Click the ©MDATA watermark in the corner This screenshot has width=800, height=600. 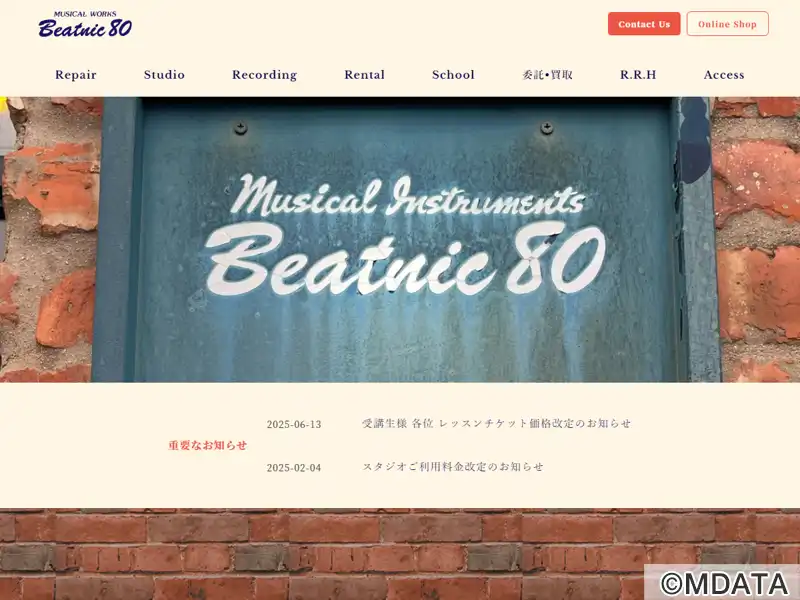pyautogui.click(x=722, y=583)
